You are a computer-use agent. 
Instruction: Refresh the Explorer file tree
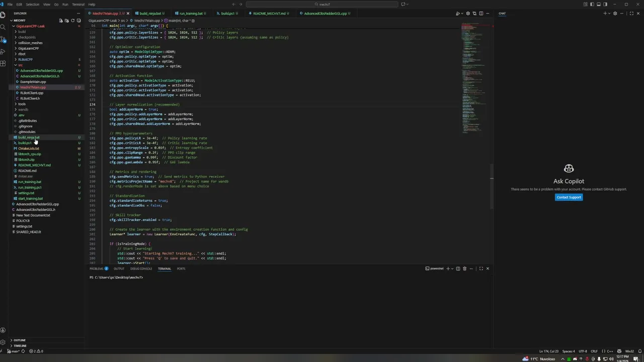(x=72, y=21)
